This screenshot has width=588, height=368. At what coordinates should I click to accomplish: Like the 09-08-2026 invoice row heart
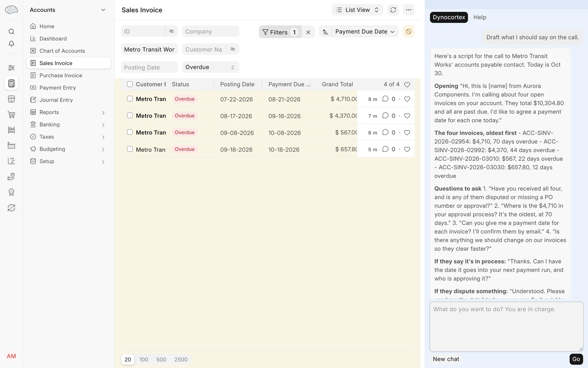pyautogui.click(x=407, y=132)
